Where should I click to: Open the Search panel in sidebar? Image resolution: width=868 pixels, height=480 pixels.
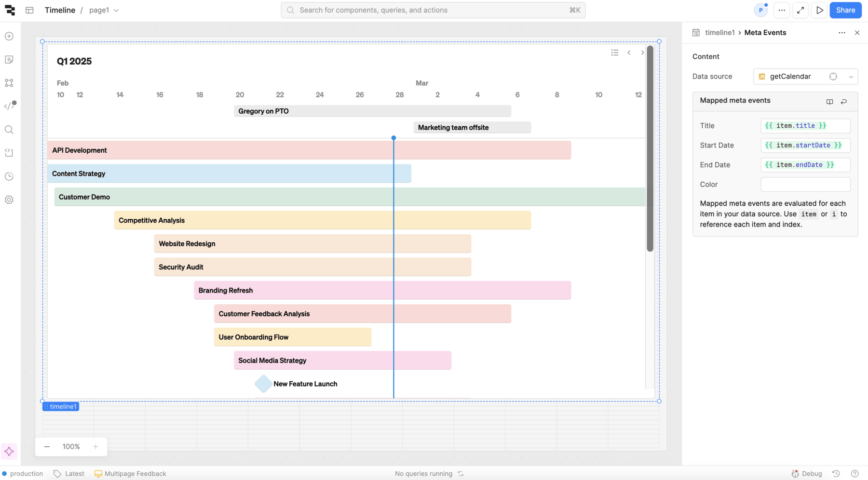click(9, 130)
